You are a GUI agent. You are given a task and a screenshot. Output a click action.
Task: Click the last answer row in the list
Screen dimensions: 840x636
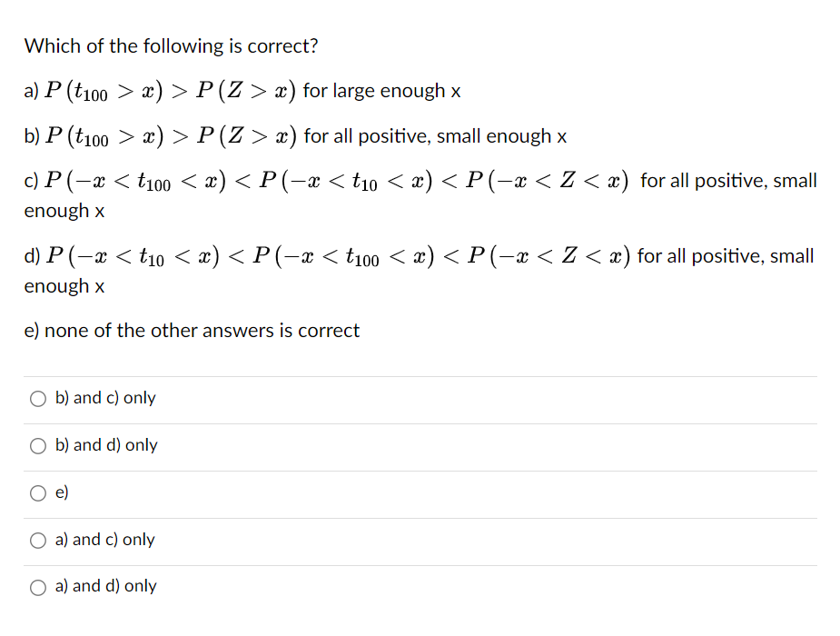coord(420,586)
